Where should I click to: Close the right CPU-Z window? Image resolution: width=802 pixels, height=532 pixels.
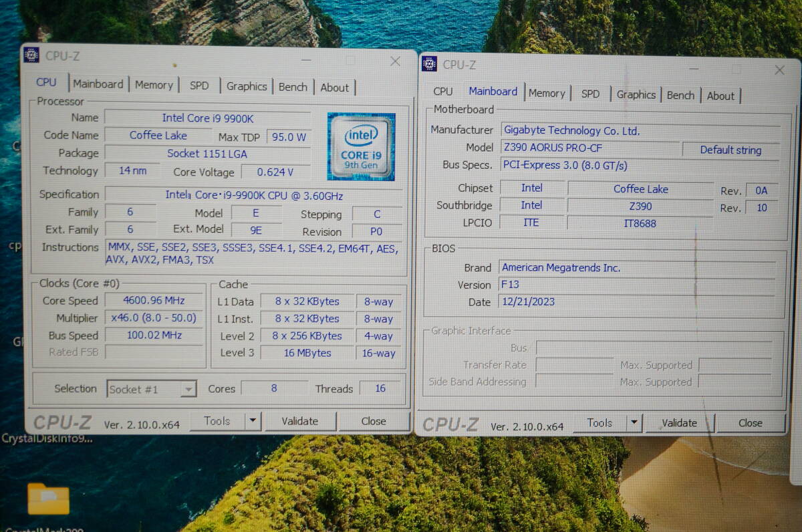(779, 70)
